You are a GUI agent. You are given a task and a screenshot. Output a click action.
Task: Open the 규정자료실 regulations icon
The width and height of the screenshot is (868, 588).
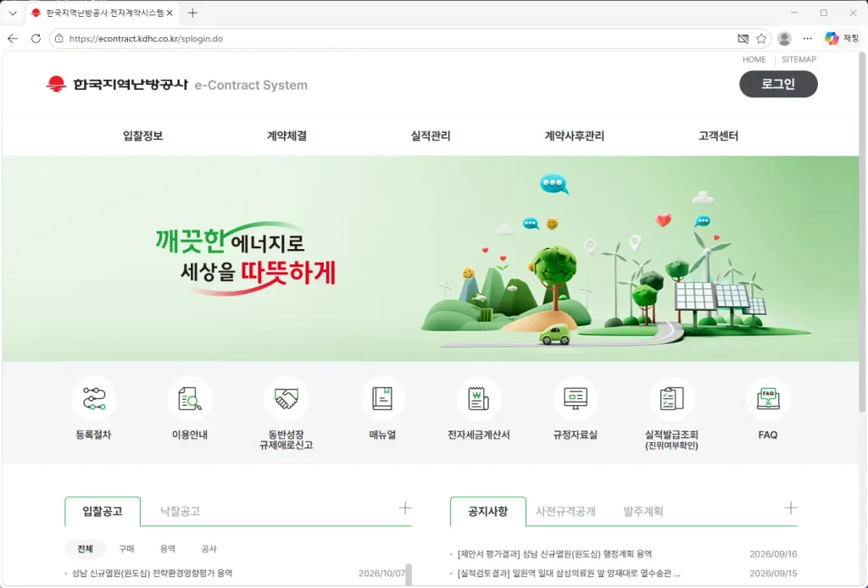point(576,399)
